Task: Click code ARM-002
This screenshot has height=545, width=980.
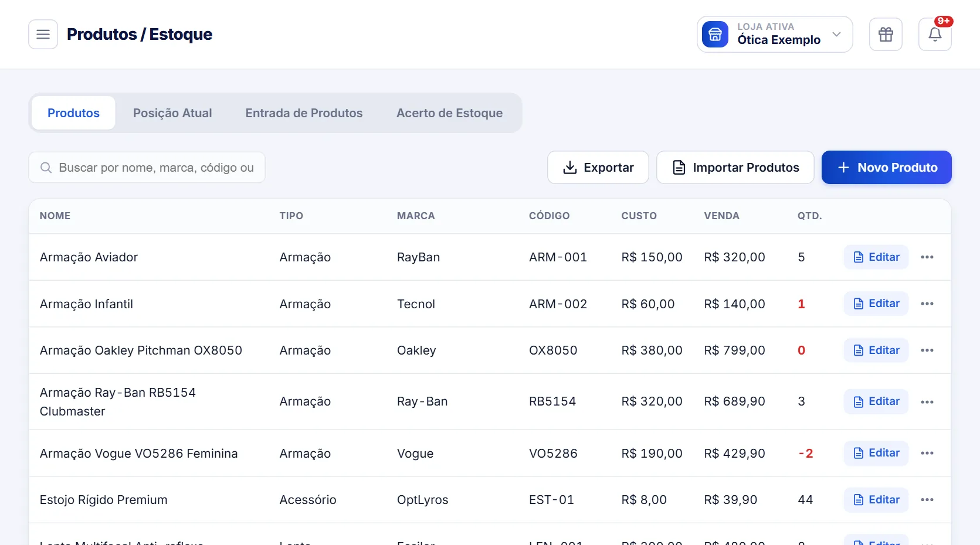Action: [x=558, y=304]
